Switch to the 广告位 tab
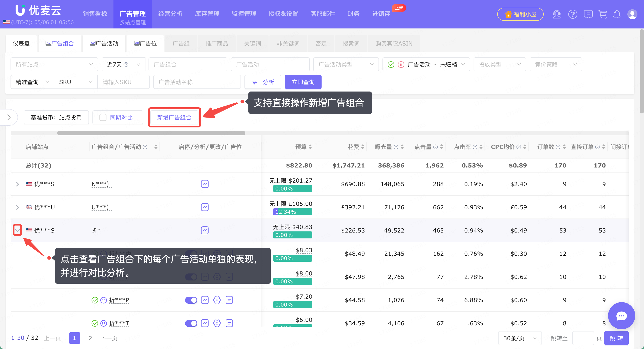Viewport: 644px width, 349px height. click(x=145, y=44)
